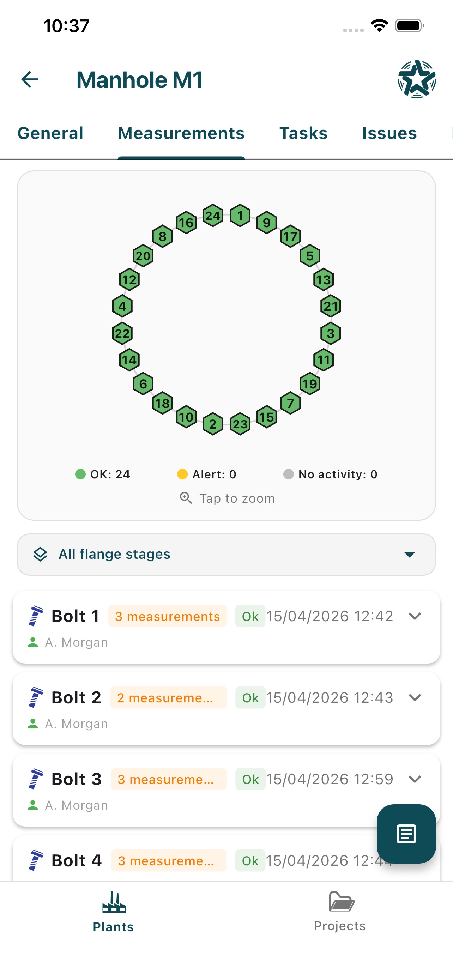This screenshot has width=453, height=980.
Task: Go to the Issues tab
Action: (389, 133)
